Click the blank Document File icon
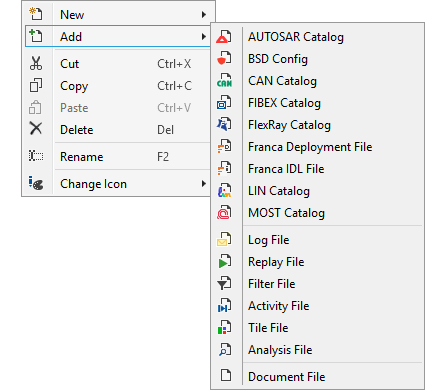This screenshot has height=390, width=425. 226,375
